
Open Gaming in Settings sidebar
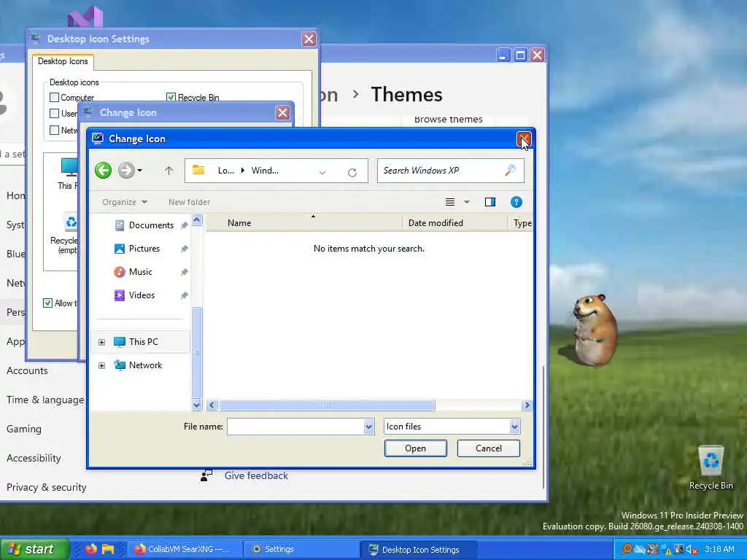pos(24,429)
